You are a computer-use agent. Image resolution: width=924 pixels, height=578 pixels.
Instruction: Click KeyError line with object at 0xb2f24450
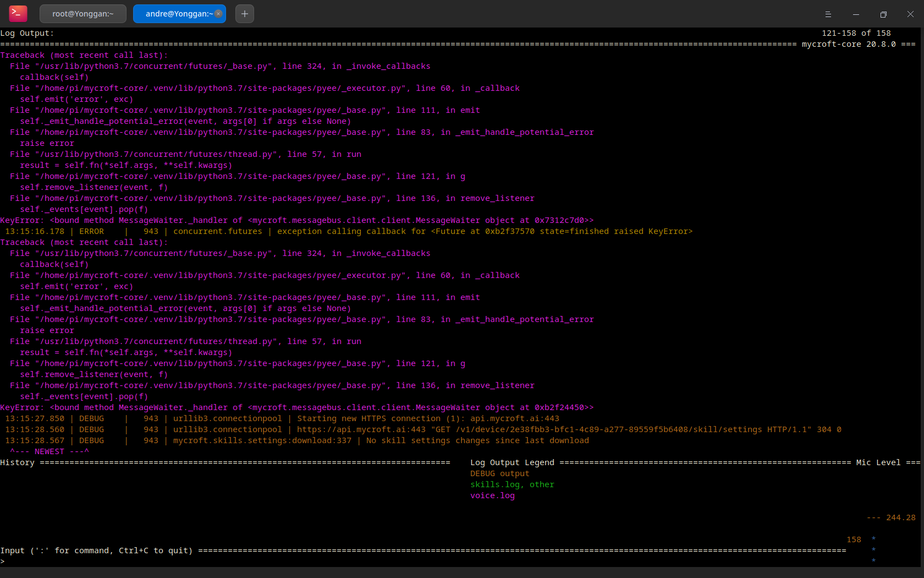pos(297,407)
